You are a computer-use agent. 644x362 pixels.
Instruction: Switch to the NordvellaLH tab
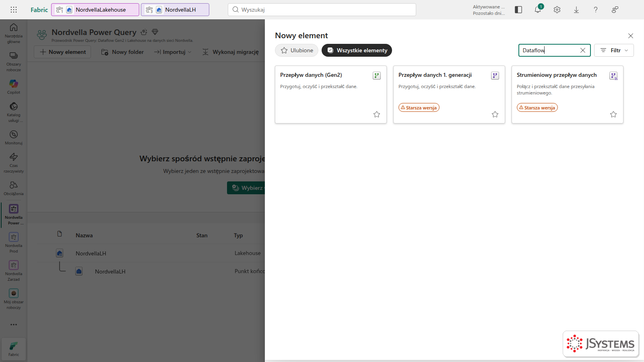click(x=175, y=10)
